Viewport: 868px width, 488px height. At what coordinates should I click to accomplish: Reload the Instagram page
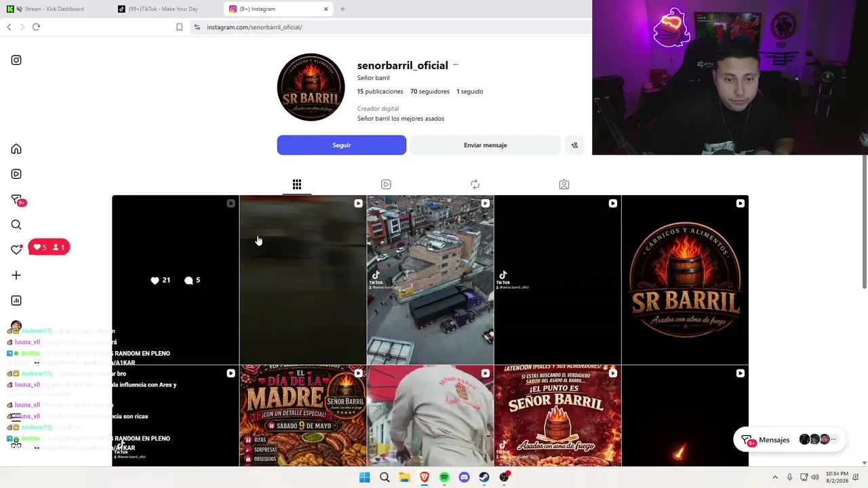[x=36, y=27]
